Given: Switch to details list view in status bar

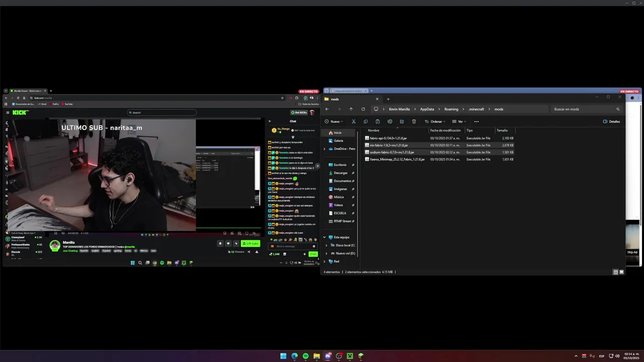Looking at the screenshot, I should tap(615, 272).
